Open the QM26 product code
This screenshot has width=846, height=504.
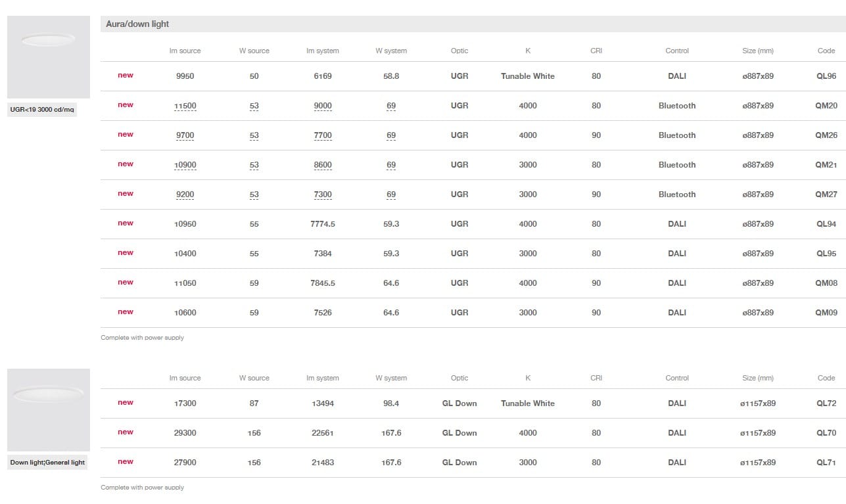[826, 135]
